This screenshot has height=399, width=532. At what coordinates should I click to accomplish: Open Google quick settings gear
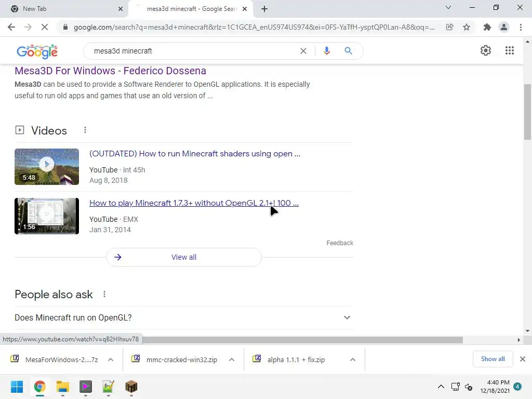click(486, 50)
